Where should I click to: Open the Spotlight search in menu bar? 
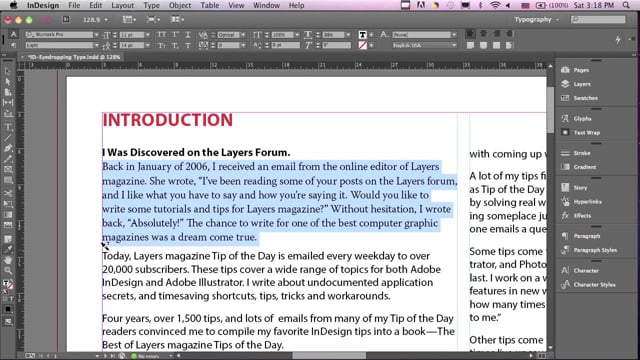[x=626, y=5]
